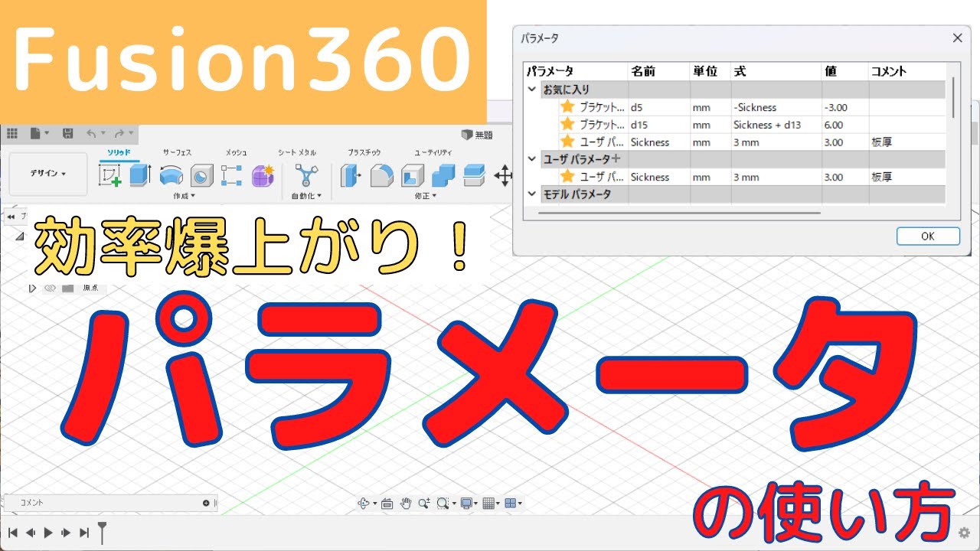Open the Fit zoom window tool
This screenshot has width=980, height=551.
coord(443,503)
